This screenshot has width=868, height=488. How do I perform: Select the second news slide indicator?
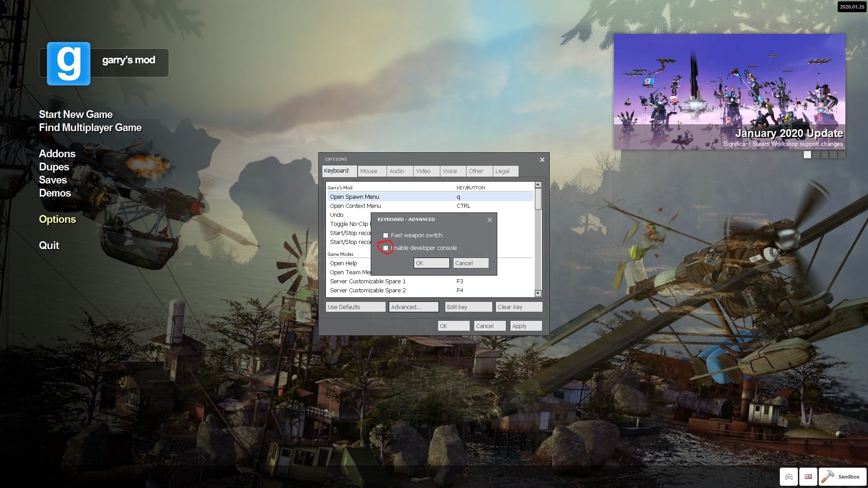click(816, 155)
